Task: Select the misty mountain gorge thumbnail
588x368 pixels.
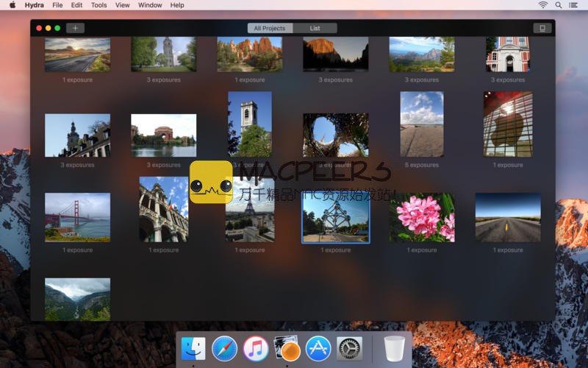Action: pos(78,300)
